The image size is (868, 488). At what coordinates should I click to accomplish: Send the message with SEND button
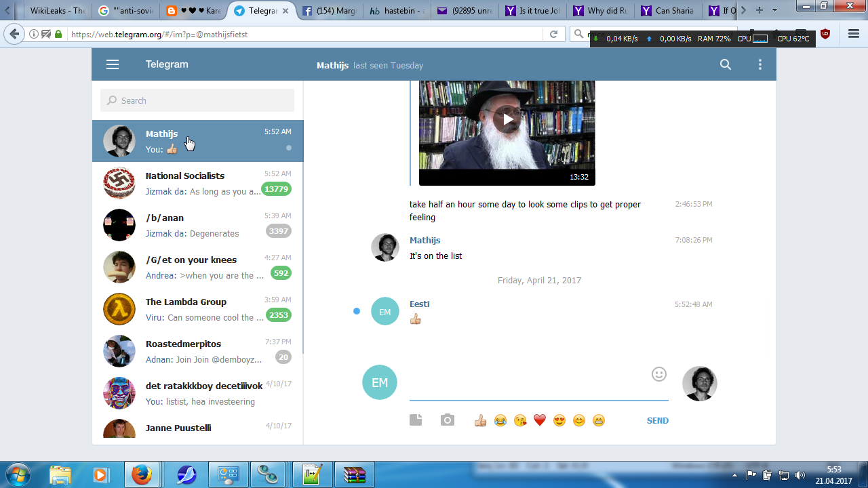pyautogui.click(x=658, y=421)
